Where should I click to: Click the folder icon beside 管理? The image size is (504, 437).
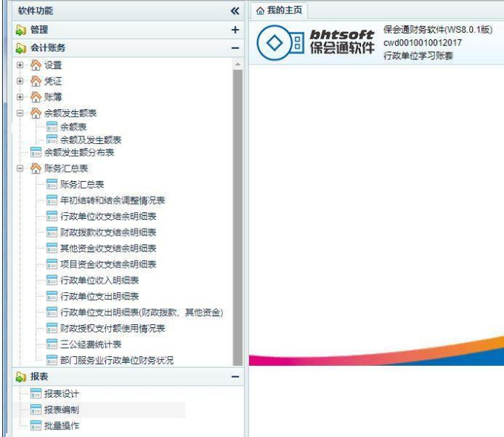click(21, 30)
